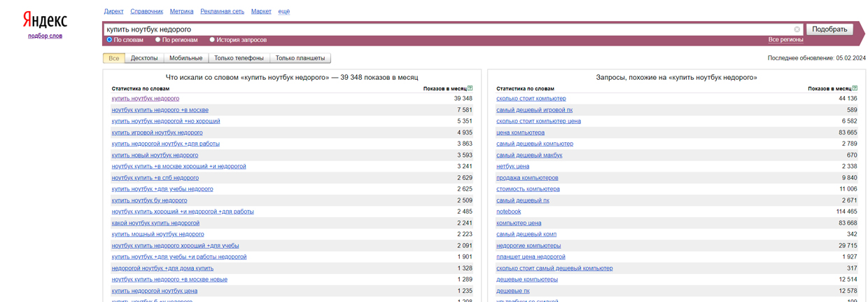Open query 'купить ноутбук бу недорого'
868x302 pixels.
point(149,200)
